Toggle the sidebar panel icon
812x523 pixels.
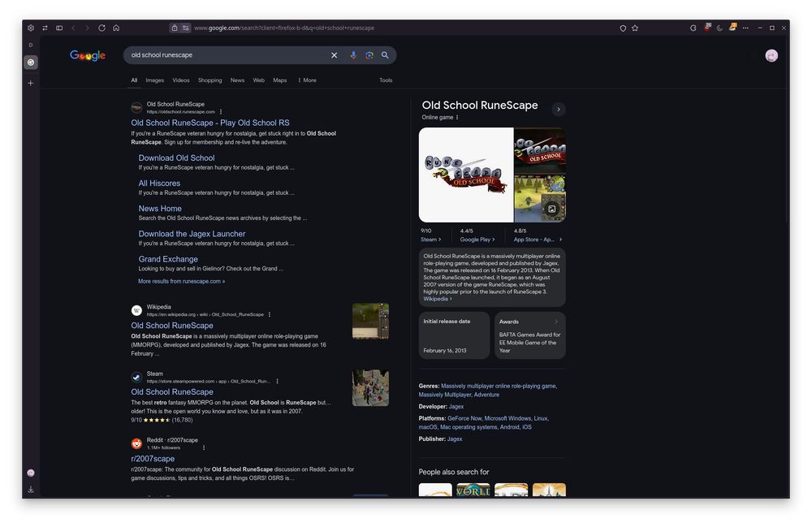click(59, 28)
